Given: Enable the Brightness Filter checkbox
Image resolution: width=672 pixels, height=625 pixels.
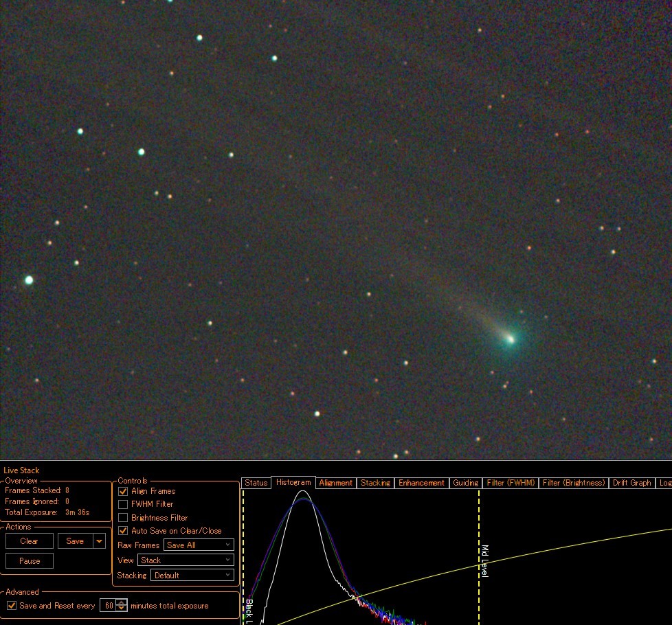Looking at the screenshot, I should pyautogui.click(x=123, y=517).
